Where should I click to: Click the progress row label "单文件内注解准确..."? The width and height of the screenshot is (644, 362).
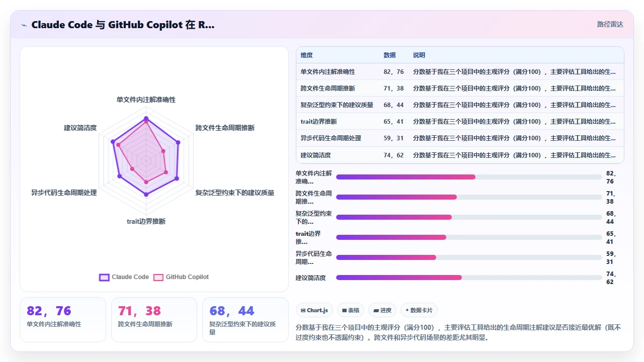point(313,177)
